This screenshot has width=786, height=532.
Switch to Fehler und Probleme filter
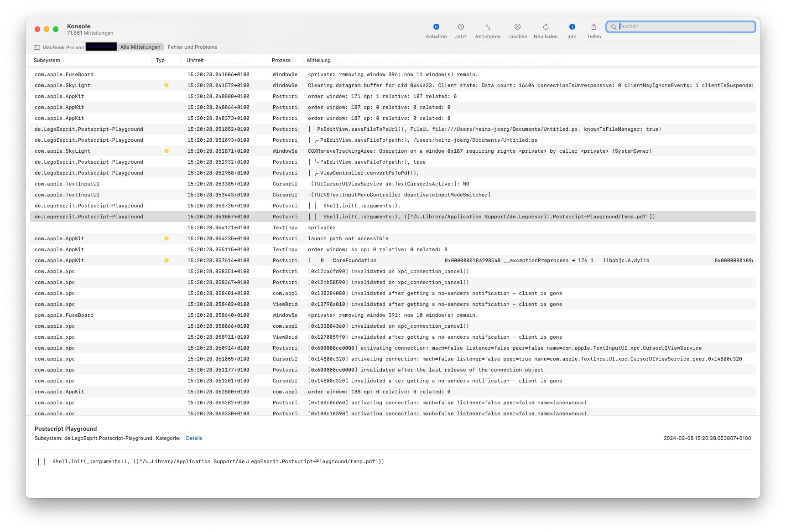(x=192, y=47)
